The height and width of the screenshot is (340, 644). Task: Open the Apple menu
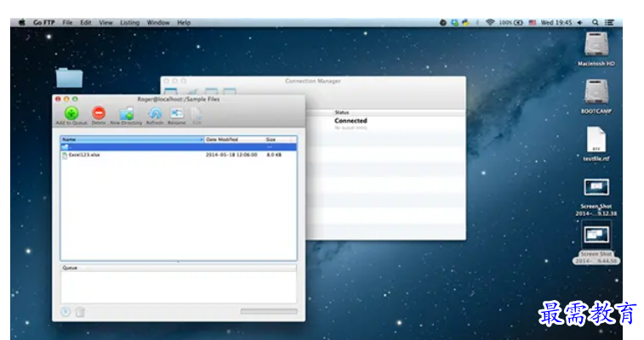tap(22, 23)
